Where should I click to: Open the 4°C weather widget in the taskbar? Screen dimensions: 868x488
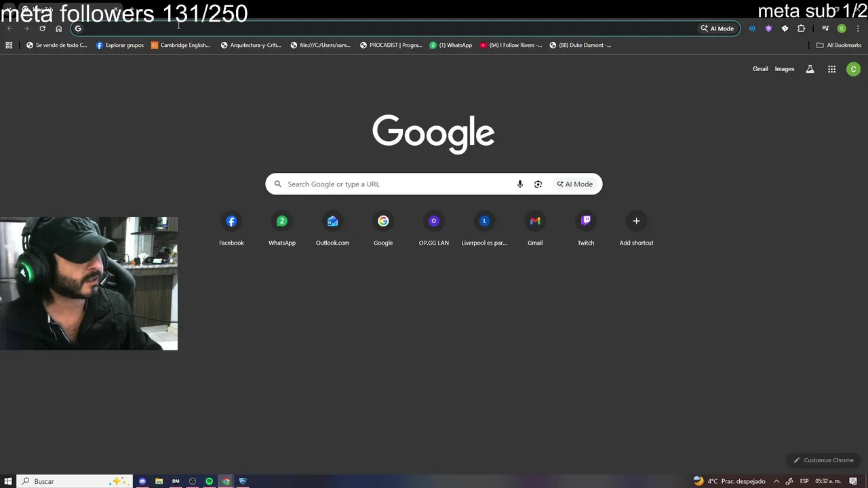pyautogui.click(x=729, y=481)
